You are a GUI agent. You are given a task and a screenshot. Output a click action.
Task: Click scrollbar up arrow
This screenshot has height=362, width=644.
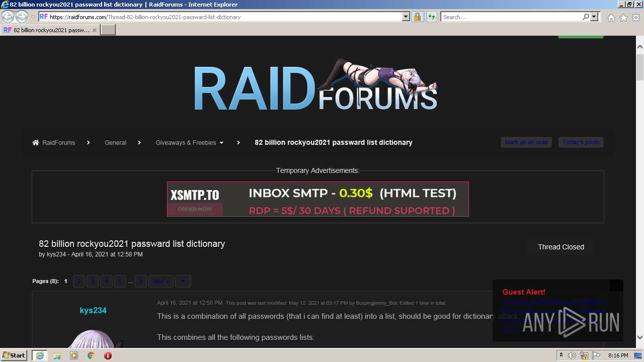point(640,47)
